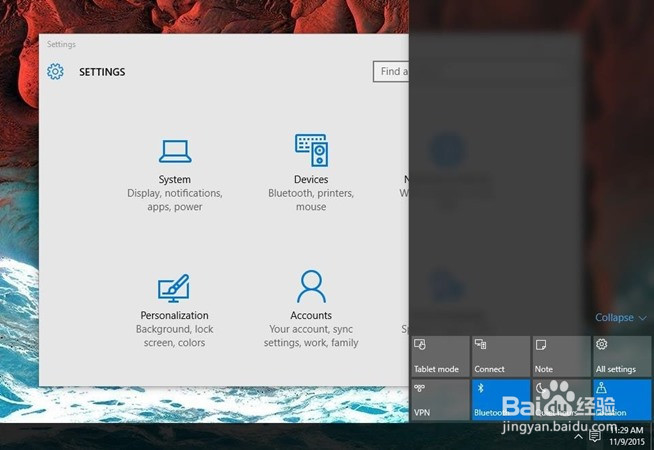Open the taskbar clock and date
Image resolution: width=654 pixels, height=450 pixels.
tap(627, 436)
